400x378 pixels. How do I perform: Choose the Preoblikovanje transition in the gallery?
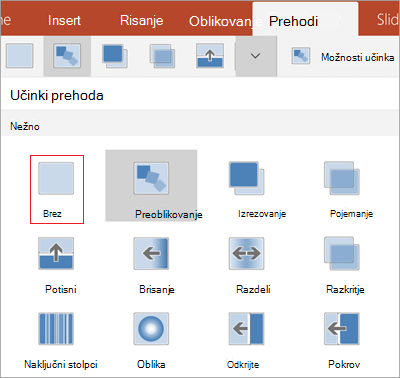[151, 185]
